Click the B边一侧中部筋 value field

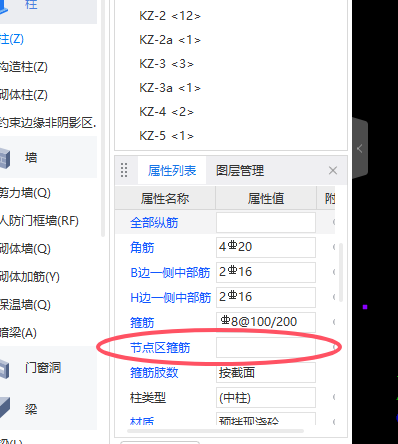[x=266, y=272]
